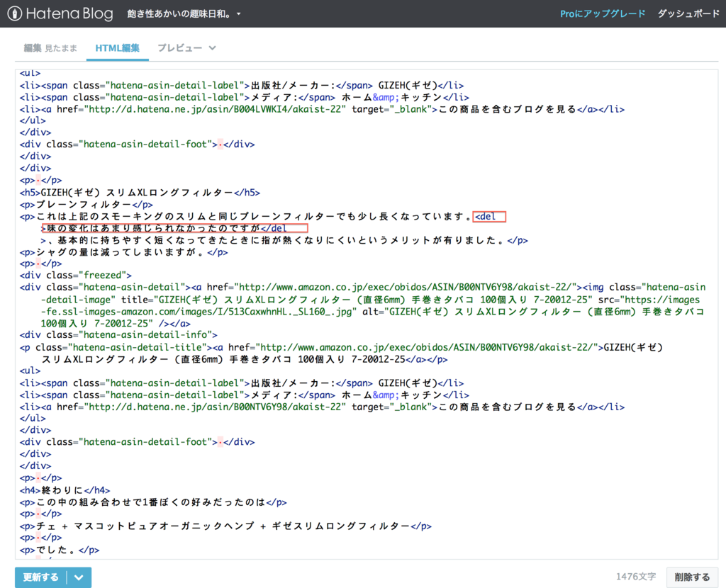This screenshot has height=588, width=726.
Task: Click the 1476文字 character count
Action: tap(636, 577)
